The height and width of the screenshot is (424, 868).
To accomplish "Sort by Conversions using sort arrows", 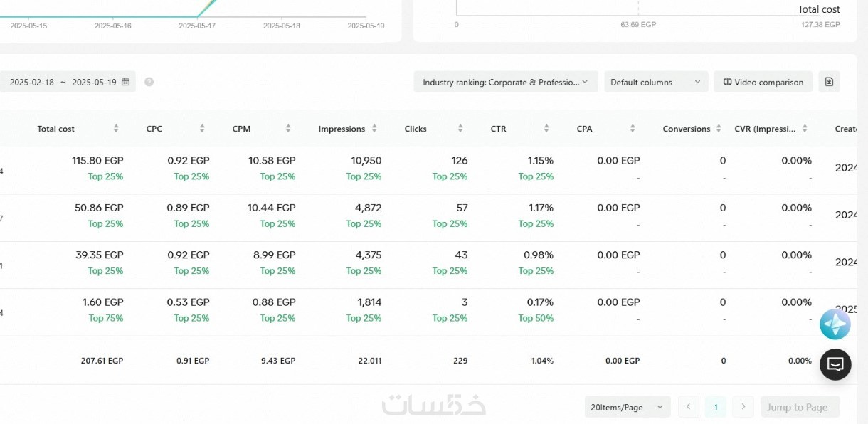I will 719,129.
